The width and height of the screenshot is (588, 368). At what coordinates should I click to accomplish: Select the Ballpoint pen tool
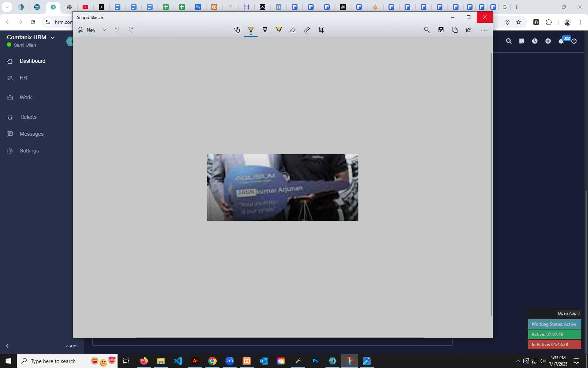pyautogui.click(x=251, y=30)
